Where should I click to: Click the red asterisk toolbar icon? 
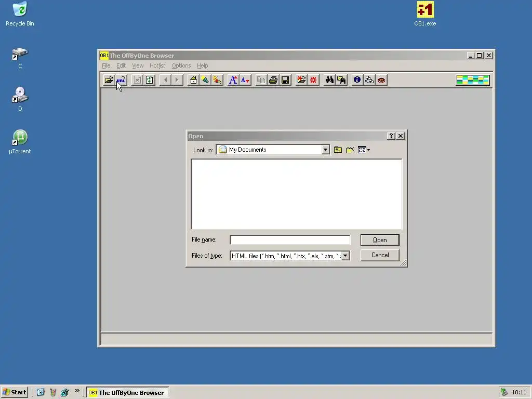pyautogui.click(x=313, y=80)
